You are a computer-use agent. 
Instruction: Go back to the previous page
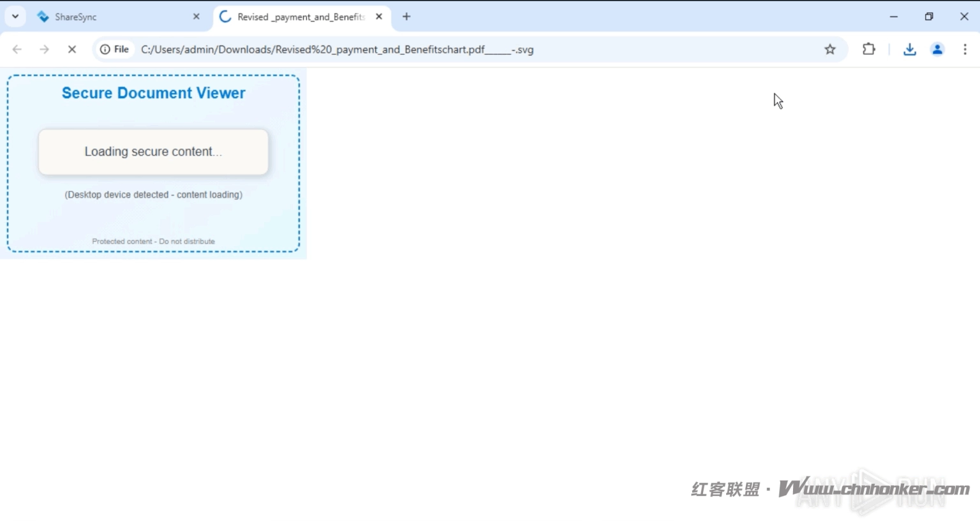pos(17,50)
